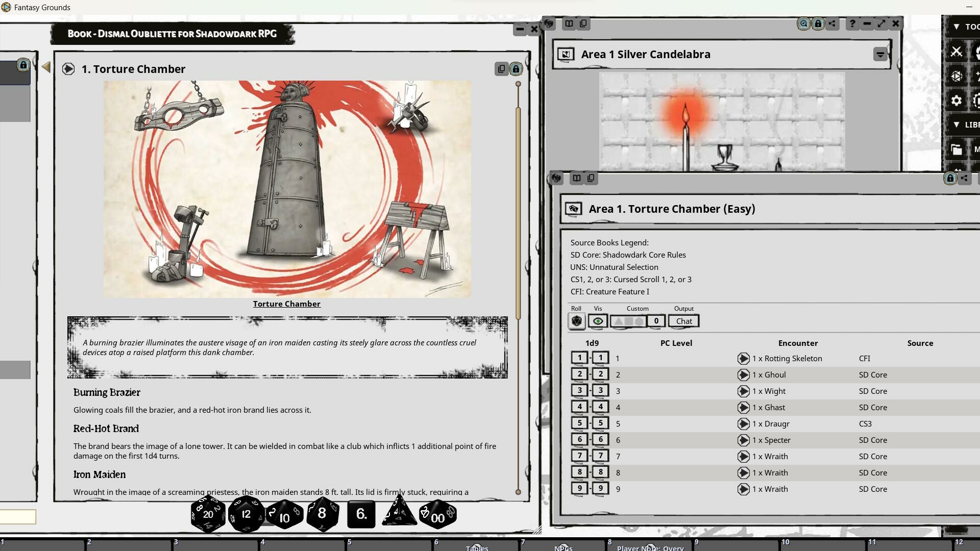This screenshot has width=980, height=551.
Task: Click the Modules folder icon under Library
Action: pos(957,149)
